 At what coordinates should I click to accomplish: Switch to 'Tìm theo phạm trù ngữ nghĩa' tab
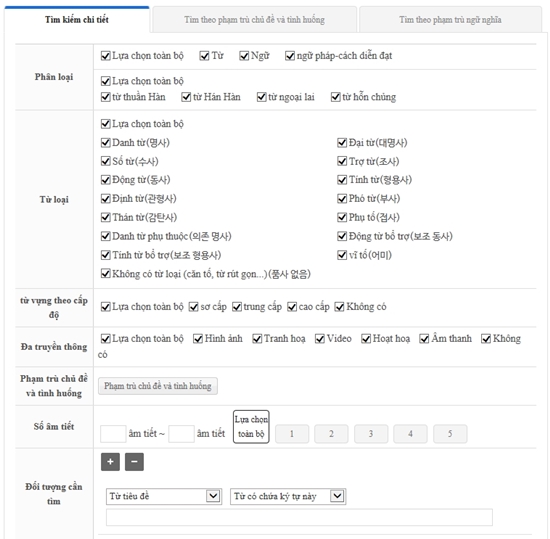pyautogui.click(x=450, y=20)
